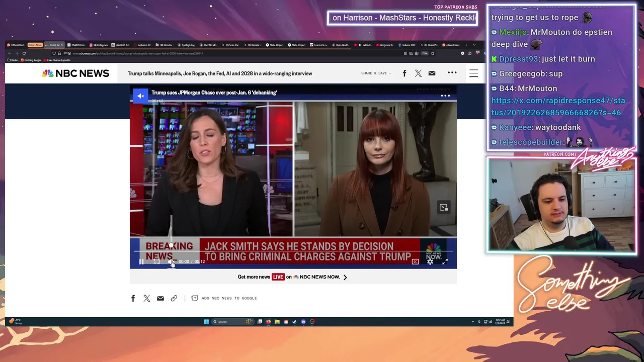Open the x.com rapidresponse47 link in chat
644x362 pixels.
coord(558,107)
